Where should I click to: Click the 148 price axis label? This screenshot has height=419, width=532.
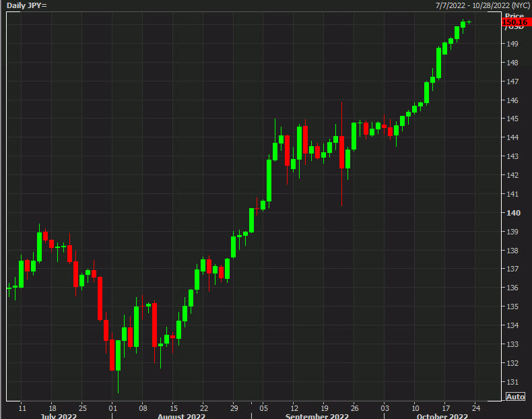[512, 63]
